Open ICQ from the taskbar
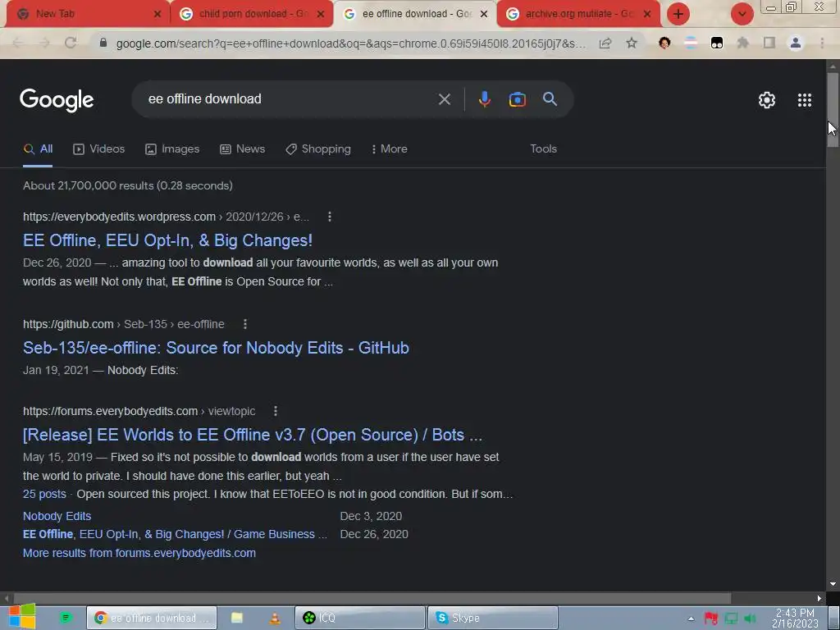 tap(359, 618)
